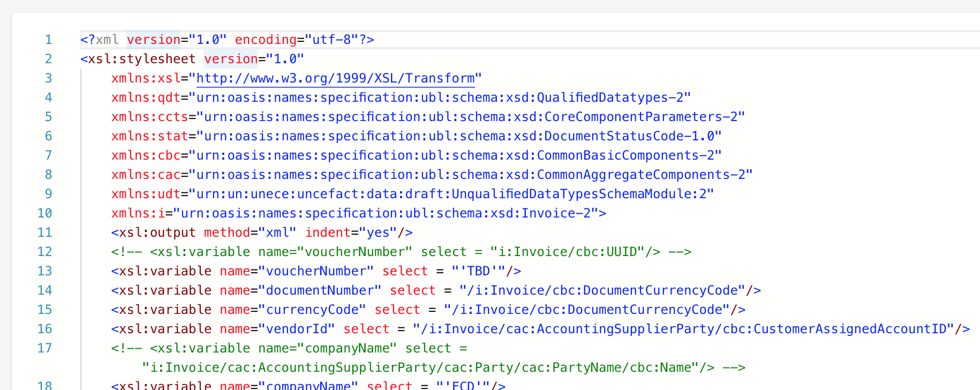Click line number 2 in gutter
The height and width of the screenshot is (390, 980).
pyautogui.click(x=48, y=59)
